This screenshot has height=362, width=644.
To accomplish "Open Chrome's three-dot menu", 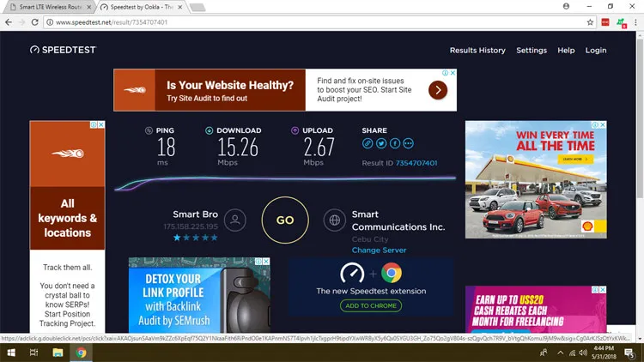I will [635, 22].
